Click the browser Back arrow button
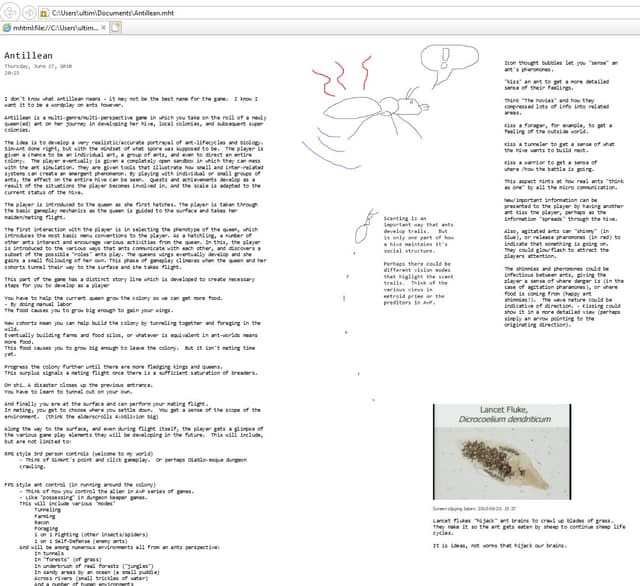 pos(10,11)
